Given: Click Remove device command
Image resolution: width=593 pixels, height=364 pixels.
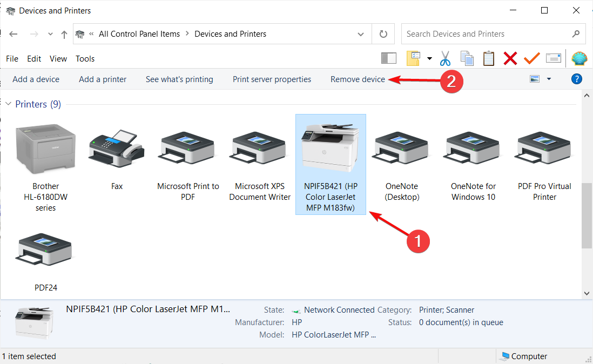Looking at the screenshot, I should tap(358, 79).
